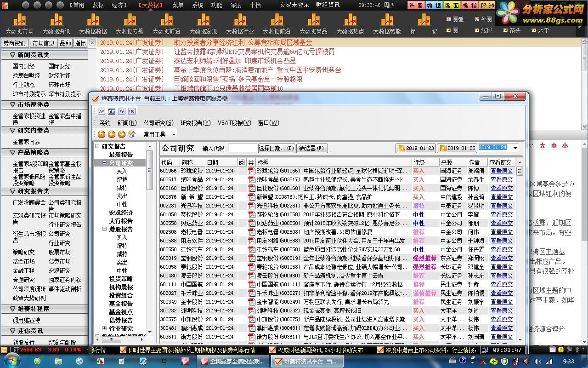The height and width of the screenshot is (368, 588).
Task: Collapse the 研究报告 tree node
Action: [x=97, y=146]
